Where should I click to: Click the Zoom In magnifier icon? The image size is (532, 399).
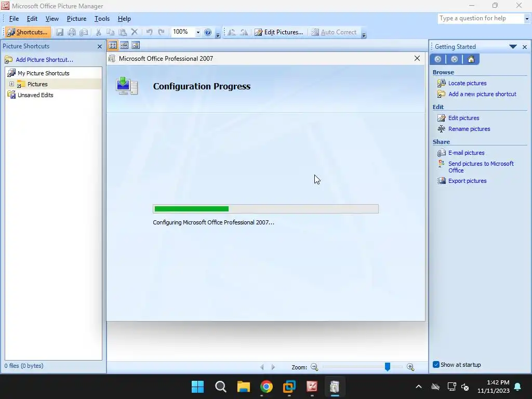[410, 367]
